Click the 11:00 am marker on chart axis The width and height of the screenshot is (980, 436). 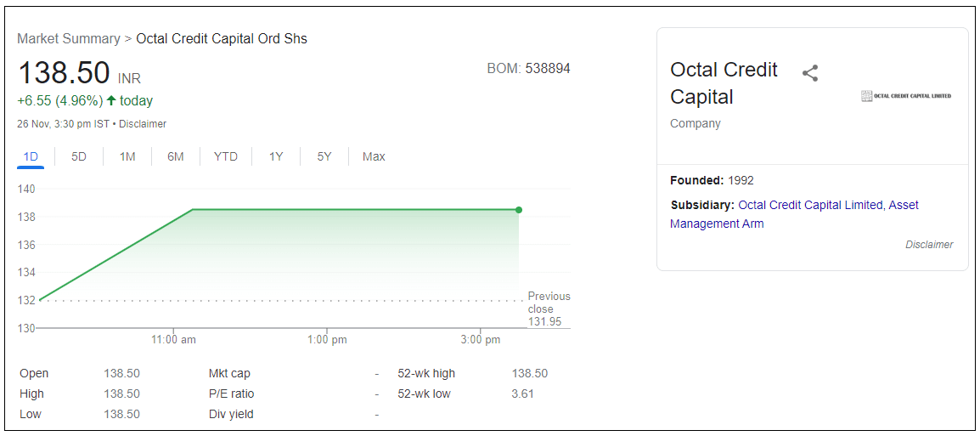pyautogui.click(x=174, y=340)
